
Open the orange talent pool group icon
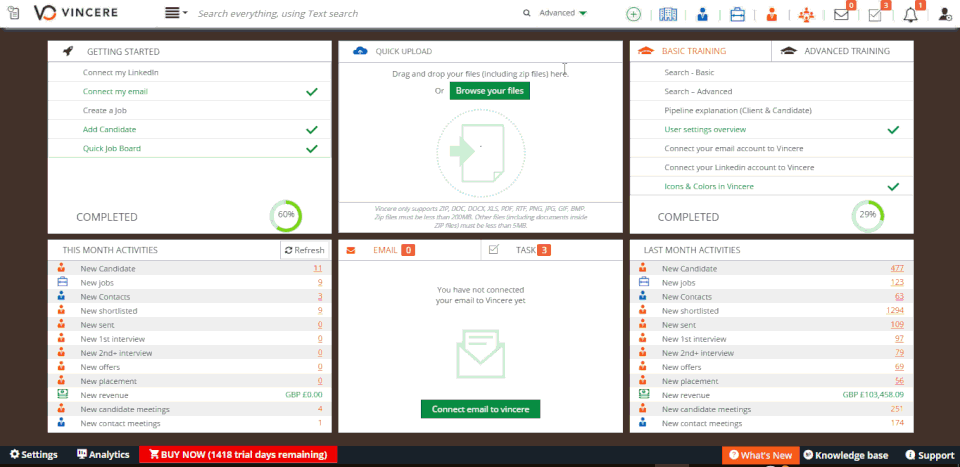click(806, 15)
